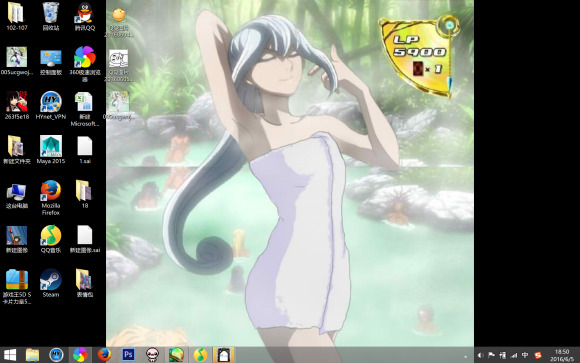Open the pink-face game icon on taskbar
This screenshot has height=363, width=580.
click(x=152, y=355)
